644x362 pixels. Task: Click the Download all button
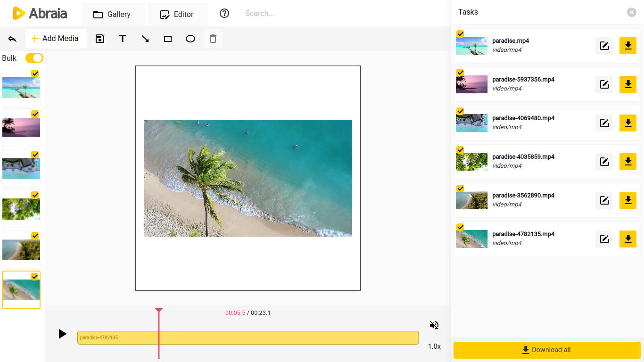pos(546,350)
